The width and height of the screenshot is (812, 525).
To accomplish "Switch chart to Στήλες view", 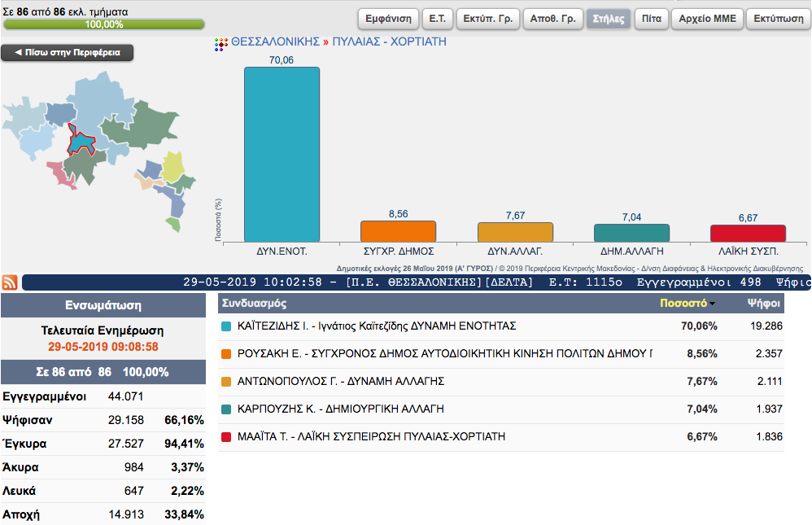I will [609, 19].
